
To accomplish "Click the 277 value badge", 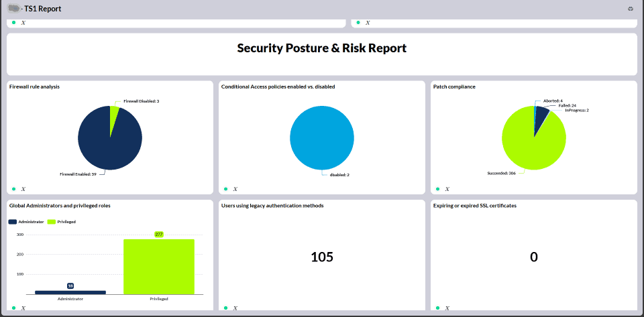I will tap(159, 234).
